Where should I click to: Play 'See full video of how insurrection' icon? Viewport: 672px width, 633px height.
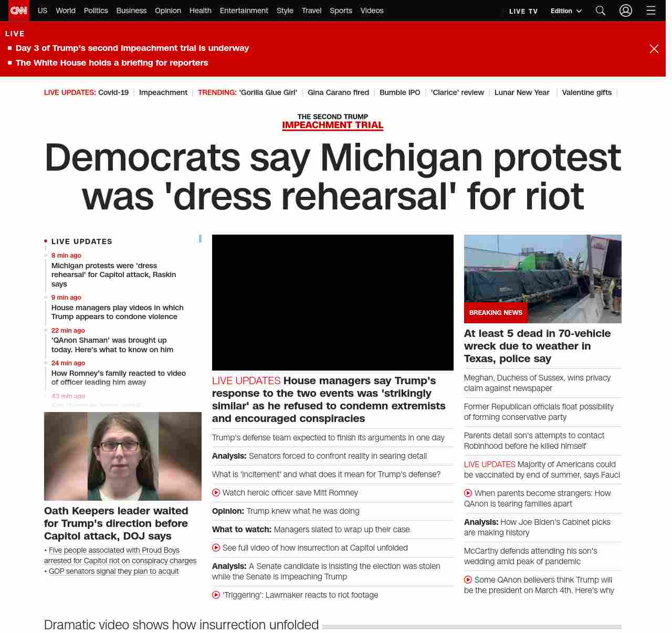[216, 548]
